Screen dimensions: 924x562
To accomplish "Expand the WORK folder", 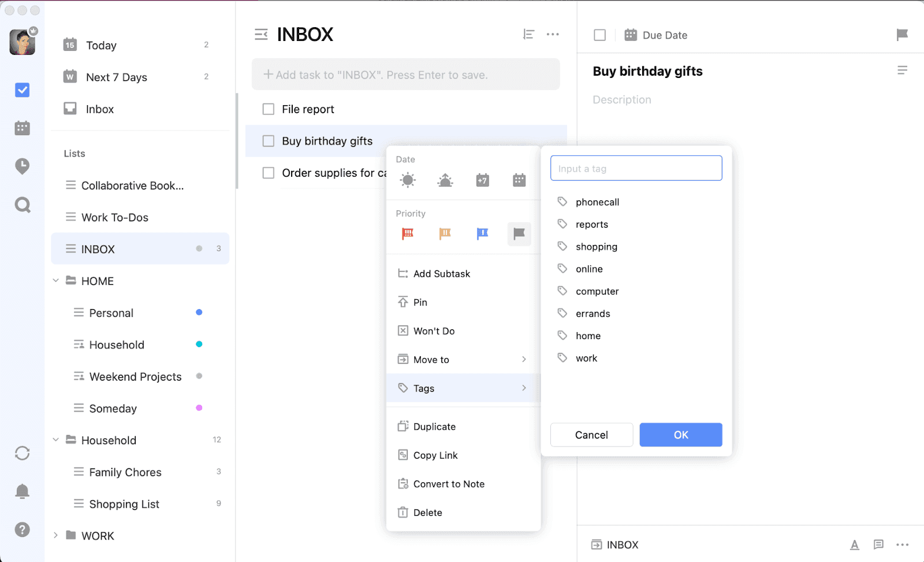I will [55, 535].
